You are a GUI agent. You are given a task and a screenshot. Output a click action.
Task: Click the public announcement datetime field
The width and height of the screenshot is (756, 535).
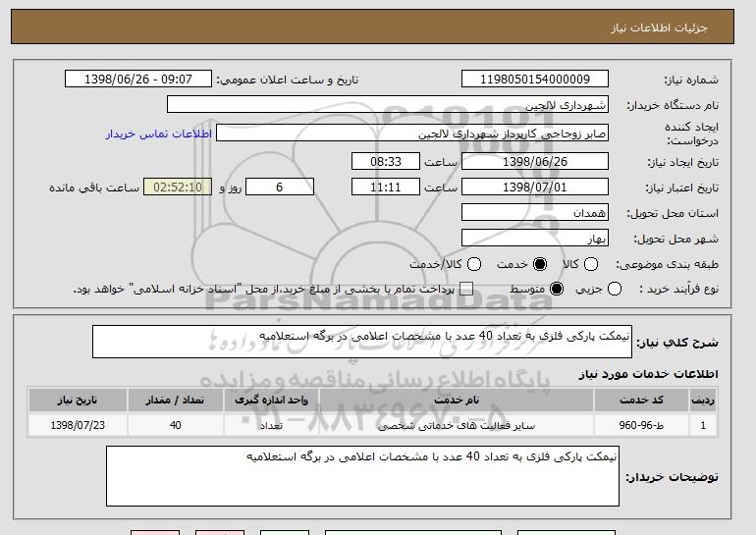pyautogui.click(x=138, y=80)
